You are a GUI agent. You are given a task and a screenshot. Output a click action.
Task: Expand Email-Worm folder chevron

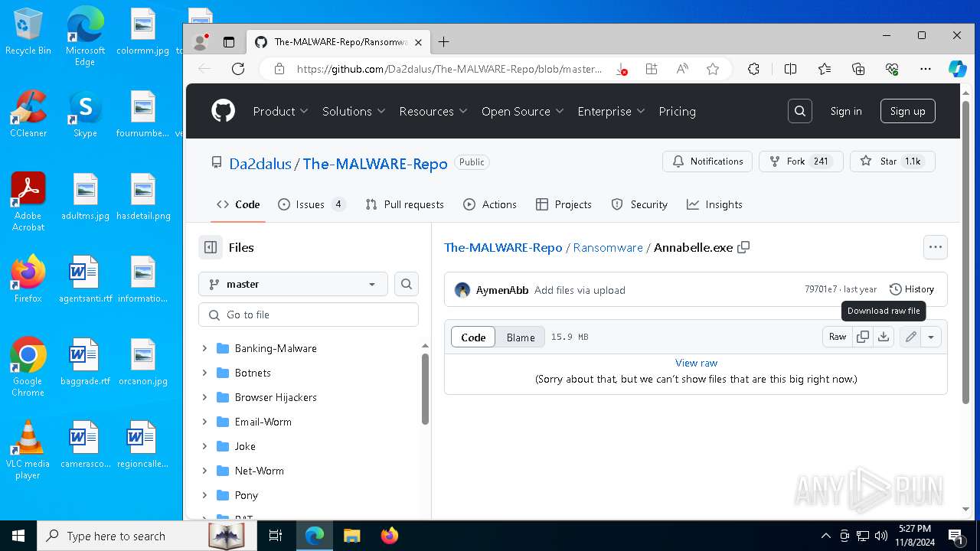204,422
